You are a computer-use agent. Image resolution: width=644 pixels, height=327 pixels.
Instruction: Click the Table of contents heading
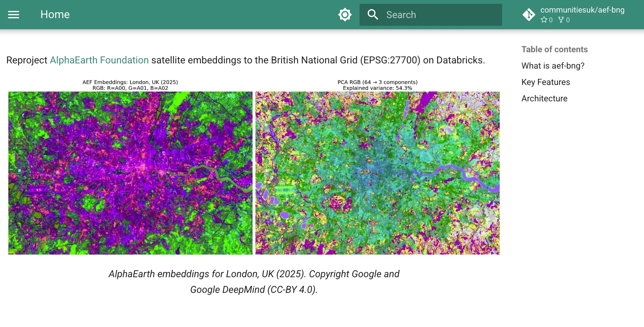click(x=555, y=49)
